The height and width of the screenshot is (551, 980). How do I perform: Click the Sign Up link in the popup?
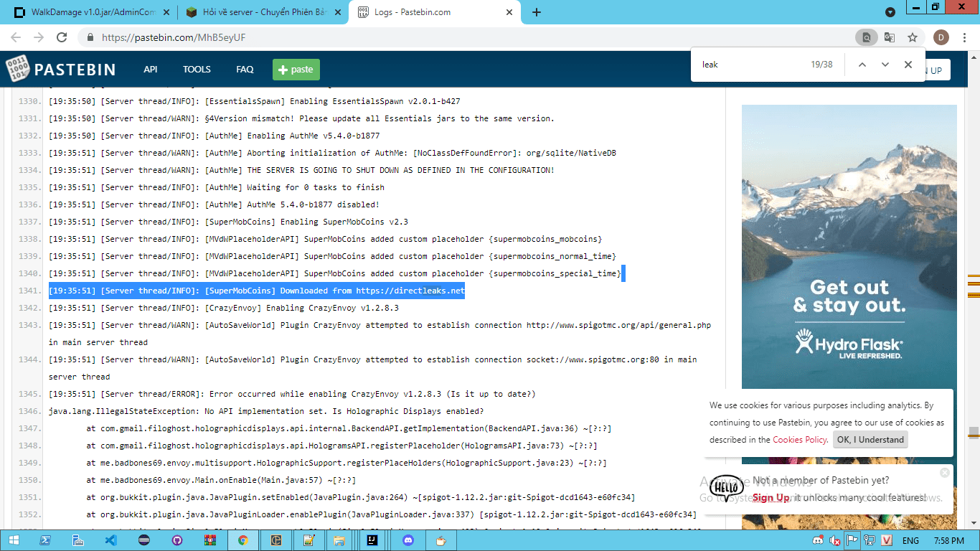tap(771, 498)
